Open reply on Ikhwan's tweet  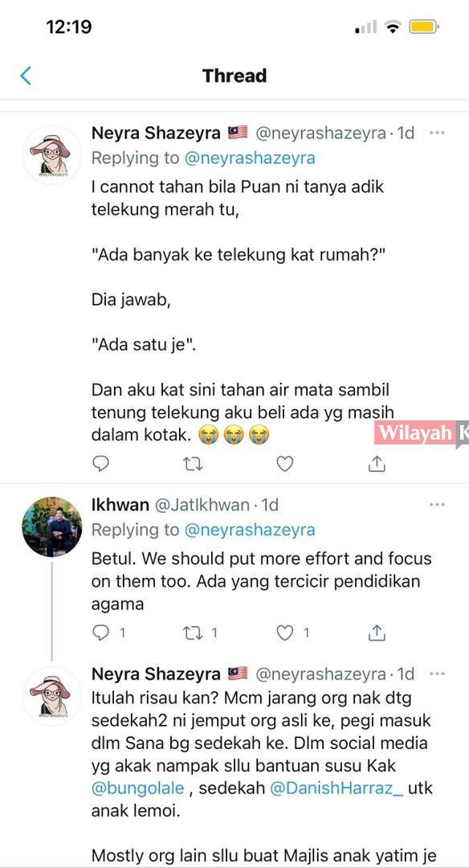coord(100,633)
